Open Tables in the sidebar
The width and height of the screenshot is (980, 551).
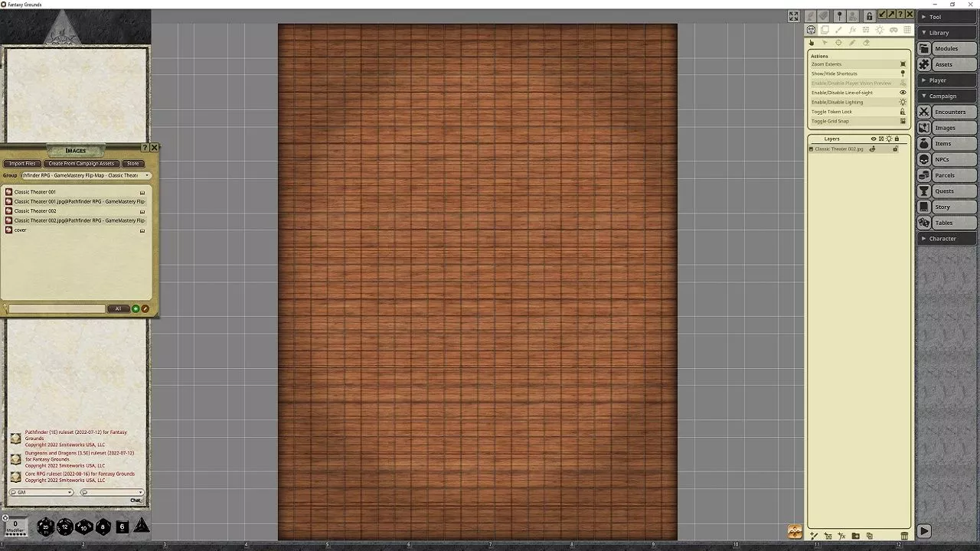point(948,223)
